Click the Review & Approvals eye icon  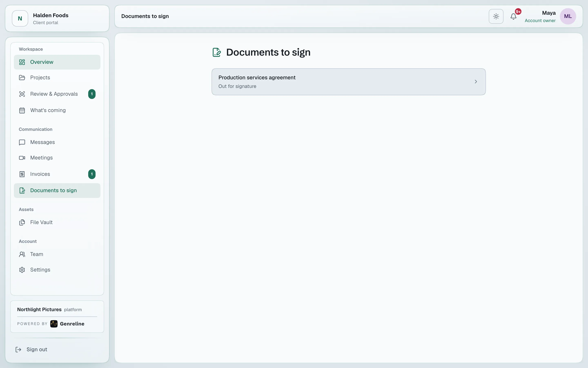22,94
